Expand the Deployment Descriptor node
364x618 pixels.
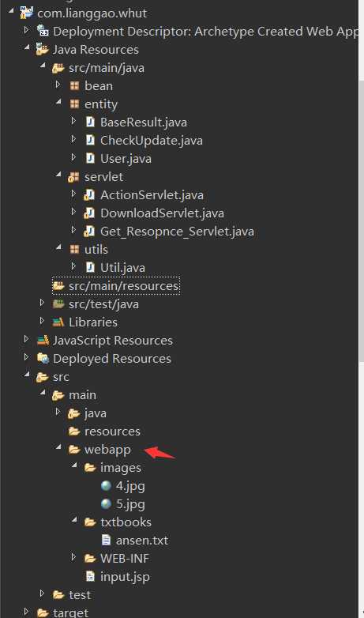[x=26, y=29]
